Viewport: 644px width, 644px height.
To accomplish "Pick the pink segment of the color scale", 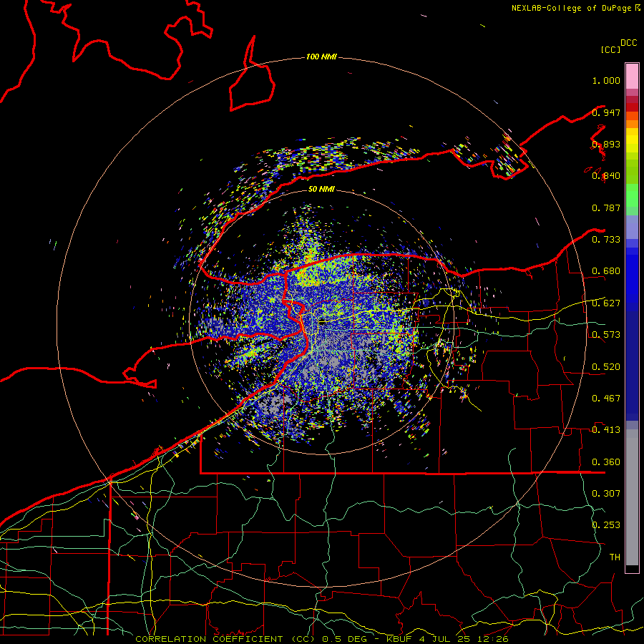I will point(632,77).
